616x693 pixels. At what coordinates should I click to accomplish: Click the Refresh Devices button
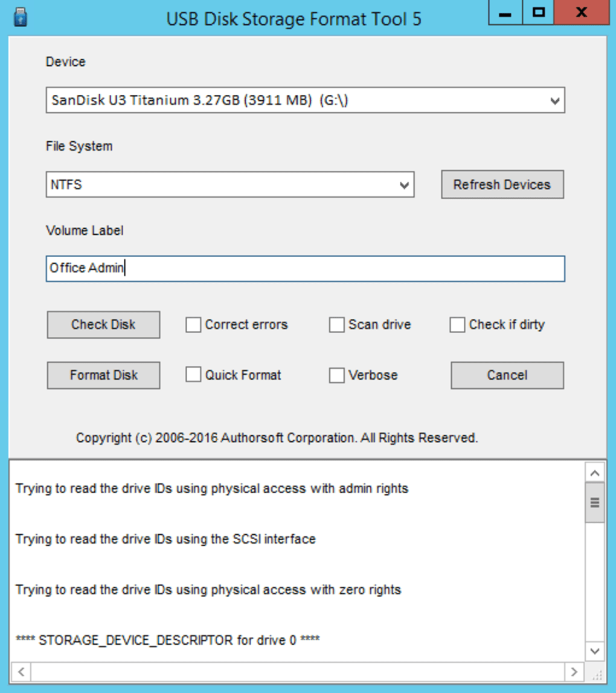coord(502,185)
